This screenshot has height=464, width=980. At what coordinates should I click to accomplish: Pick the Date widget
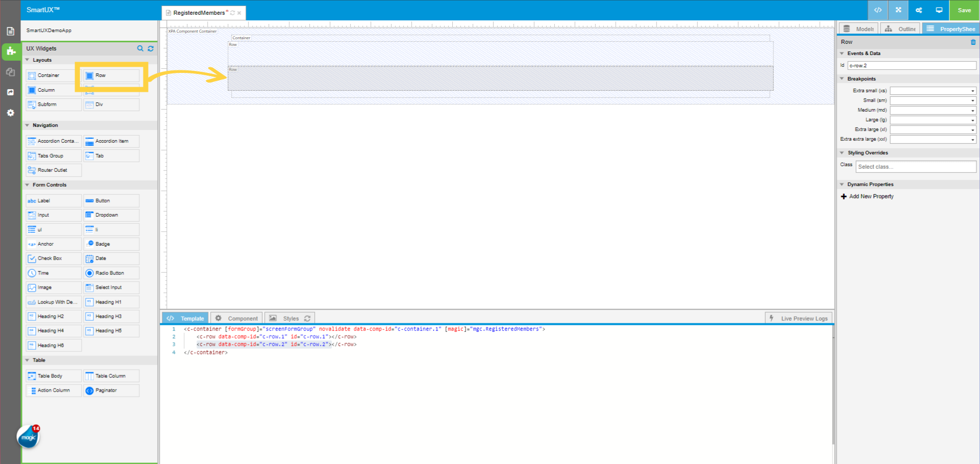coord(111,259)
